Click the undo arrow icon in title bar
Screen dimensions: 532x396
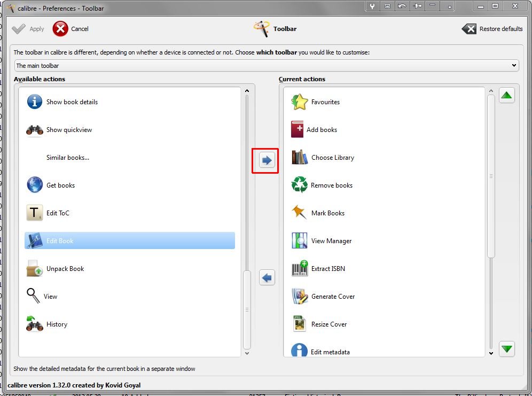pyautogui.click(x=402, y=6)
